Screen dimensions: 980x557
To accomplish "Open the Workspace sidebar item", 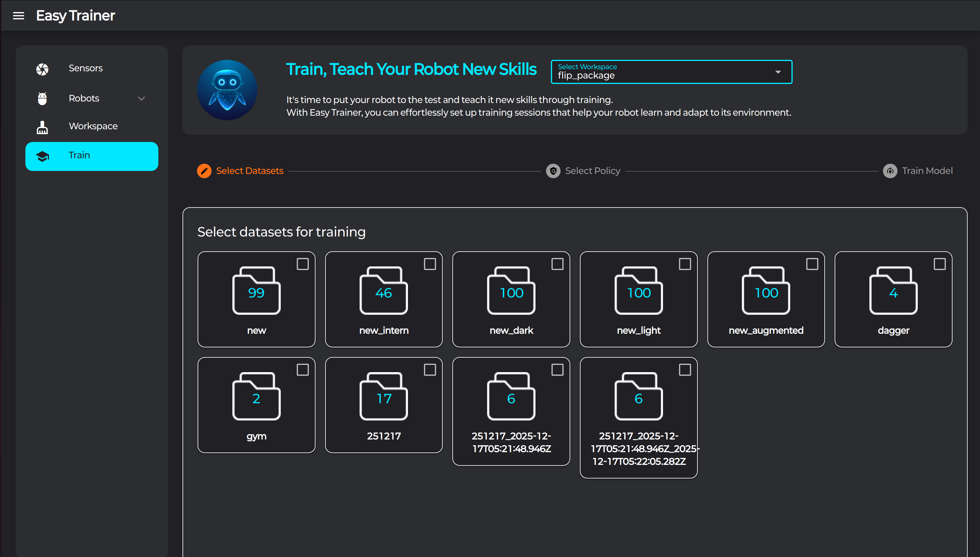I will pyautogui.click(x=93, y=126).
